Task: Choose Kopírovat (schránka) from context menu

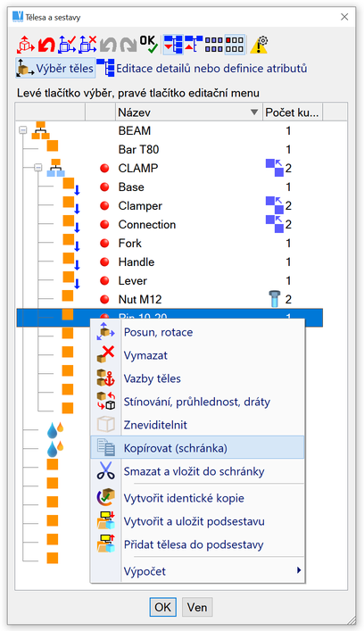Action: 197,447
